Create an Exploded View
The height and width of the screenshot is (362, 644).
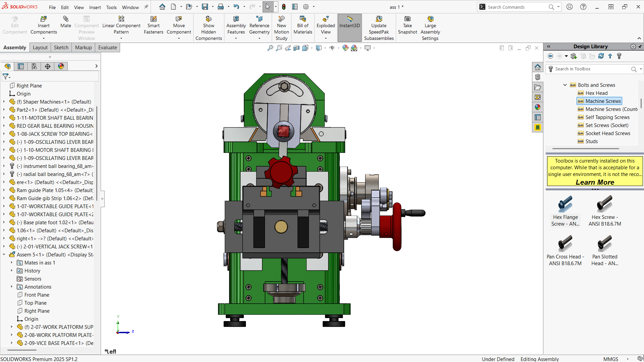pyautogui.click(x=326, y=25)
